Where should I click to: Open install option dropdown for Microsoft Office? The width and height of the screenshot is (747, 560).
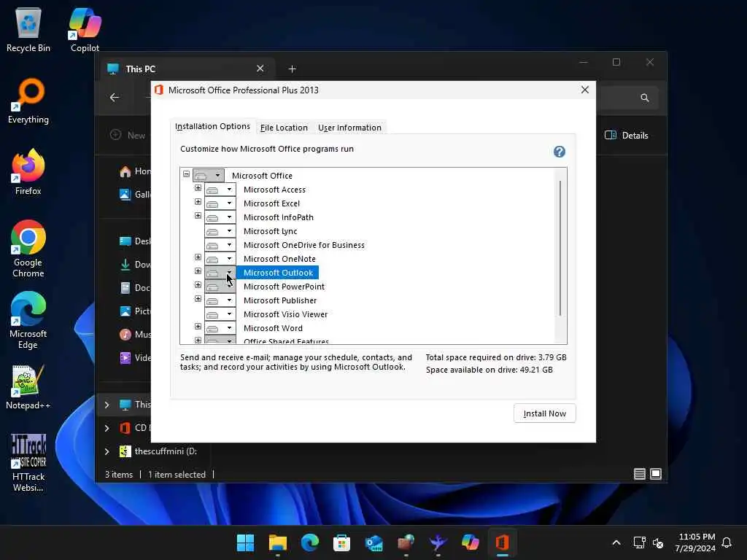tap(208, 175)
